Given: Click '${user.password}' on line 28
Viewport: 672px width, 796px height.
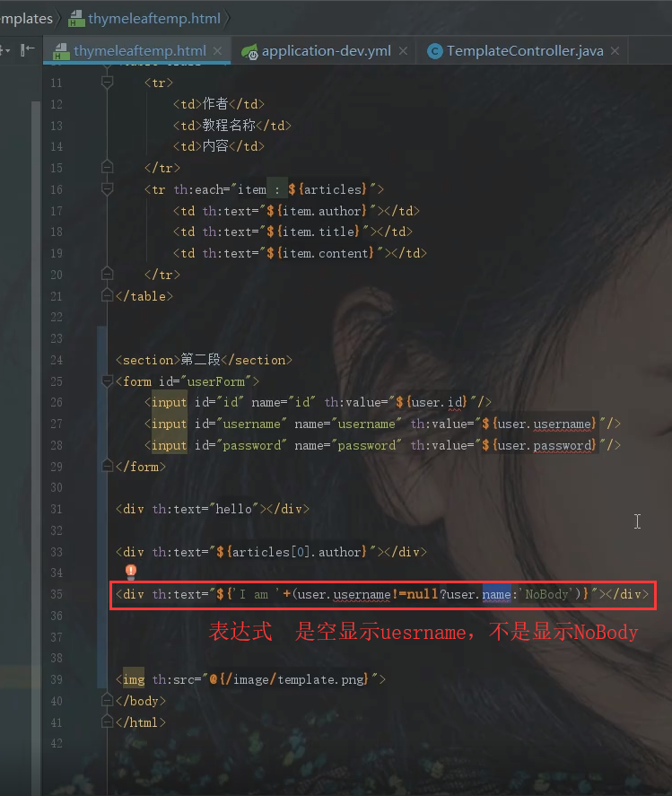Looking at the screenshot, I should tap(539, 446).
